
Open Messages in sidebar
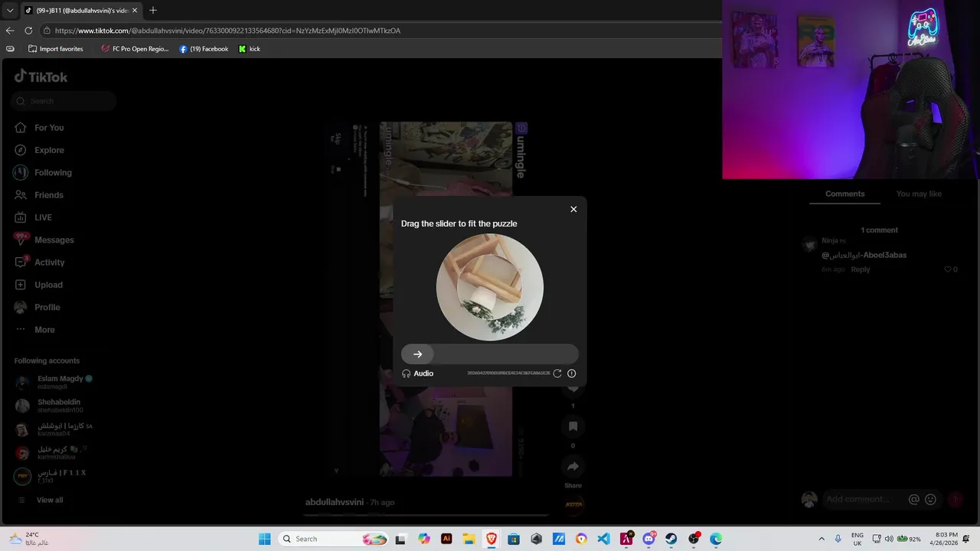coord(44,240)
